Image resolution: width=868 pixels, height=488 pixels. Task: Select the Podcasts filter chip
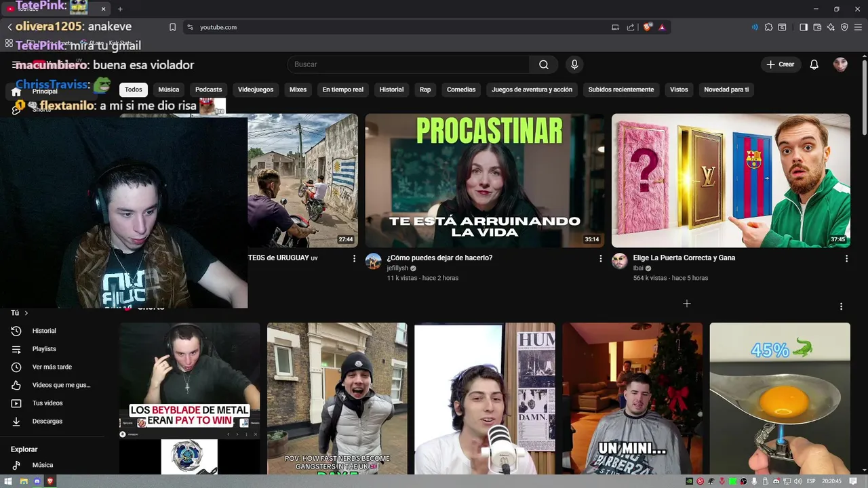208,89
